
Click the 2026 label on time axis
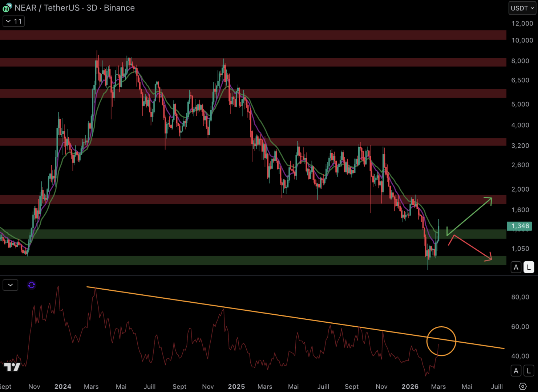coord(410,387)
